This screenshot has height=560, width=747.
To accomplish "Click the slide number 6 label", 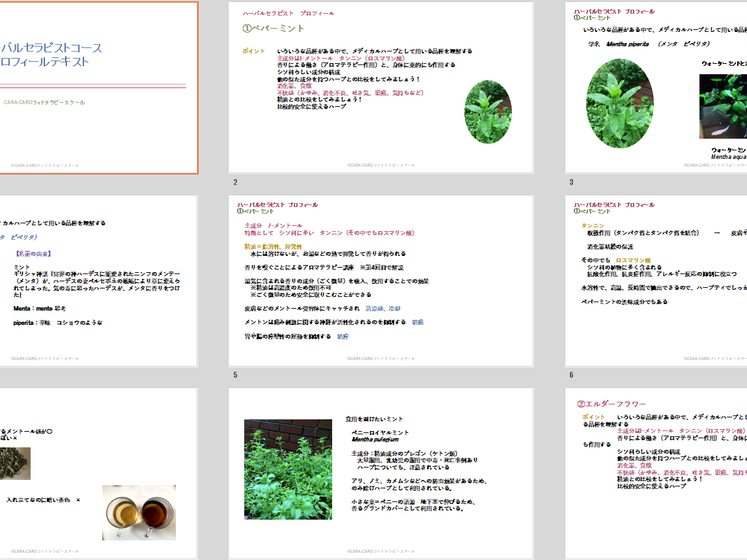I will point(571,375).
